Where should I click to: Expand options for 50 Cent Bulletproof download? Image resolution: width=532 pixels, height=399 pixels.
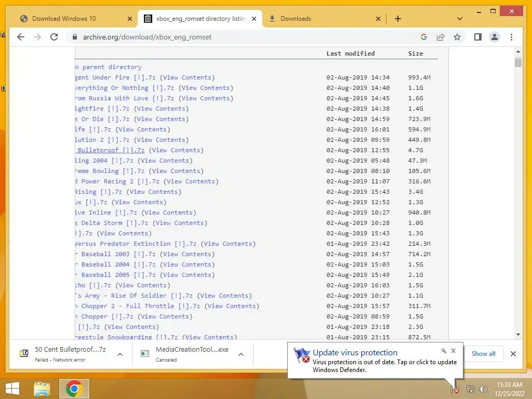tap(120, 354)
